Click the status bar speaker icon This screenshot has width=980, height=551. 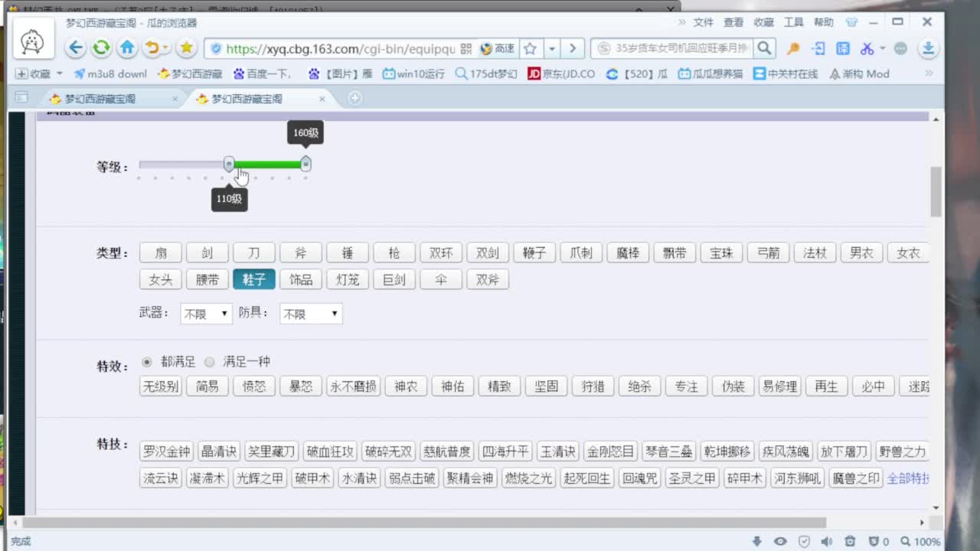pyautogui.click(x=826, y=541)
